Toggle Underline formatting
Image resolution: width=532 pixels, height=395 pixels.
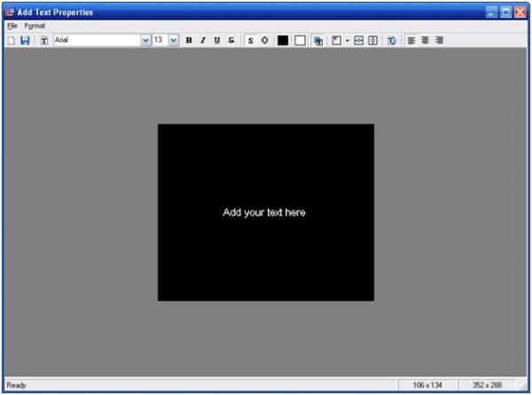click(217, 41)
